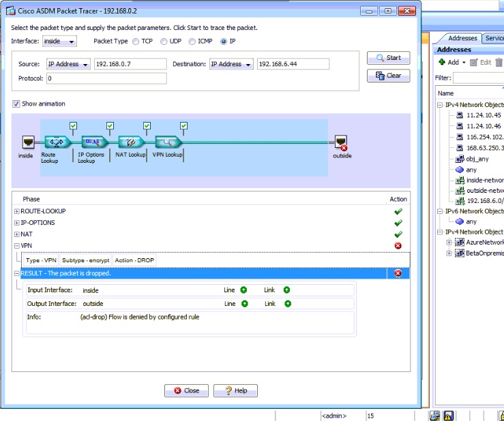Viewport: 504px width, 421px height.
Task: Open the Destination type IP Address dropdown
Action: [x=231, y=64]
